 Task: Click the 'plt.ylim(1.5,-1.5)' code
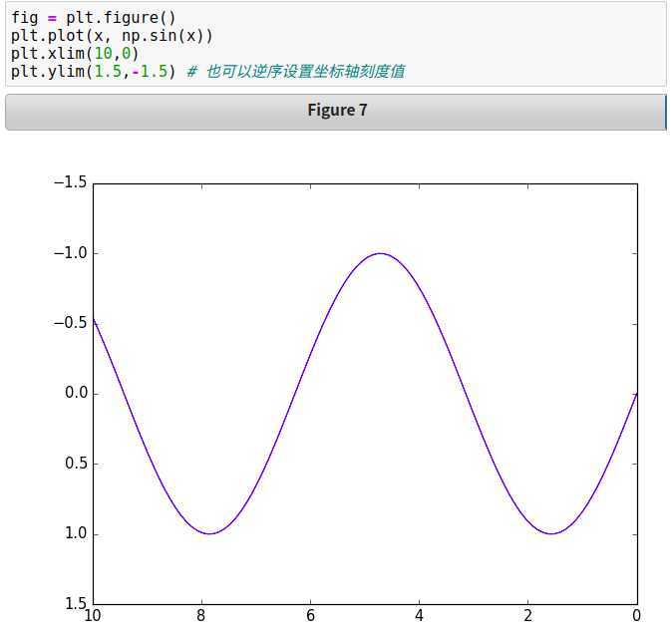94,71
